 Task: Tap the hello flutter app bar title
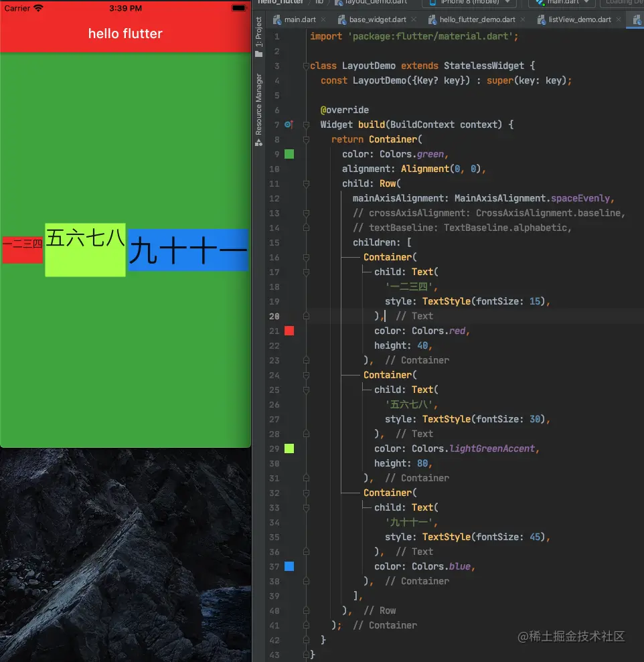click(x=125, y=33)
